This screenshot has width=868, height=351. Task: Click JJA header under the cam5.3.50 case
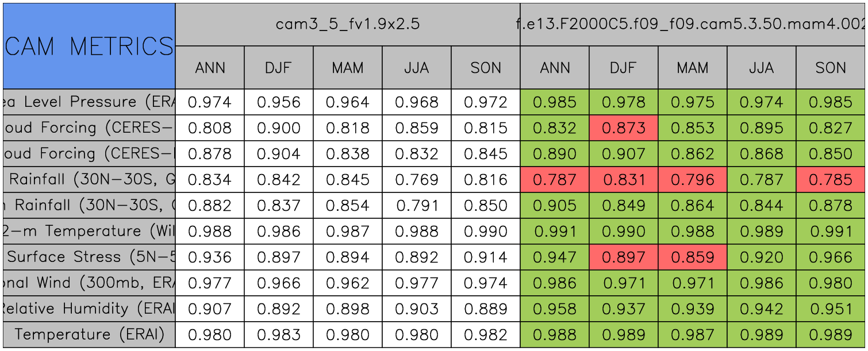tap(762, 68)
